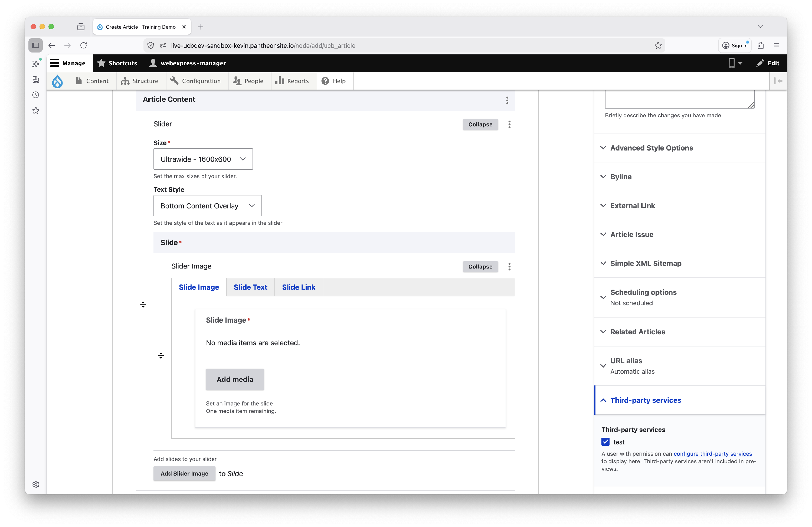This screenshot has width=812, height=527.
Task: Click the toolbar orientation toggle icon
Action: click(778, 81)
